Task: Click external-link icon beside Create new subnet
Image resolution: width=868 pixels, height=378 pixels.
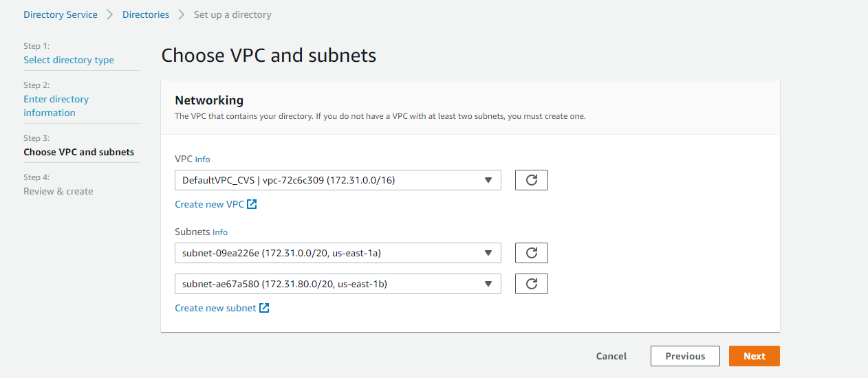Action: pos(264,308)
